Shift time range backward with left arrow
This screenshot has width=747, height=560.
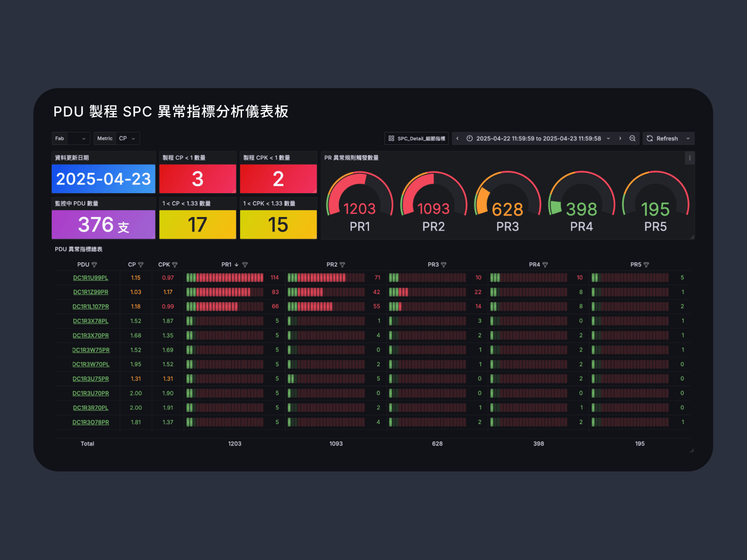pyautogui.click(x=458, y=138)
